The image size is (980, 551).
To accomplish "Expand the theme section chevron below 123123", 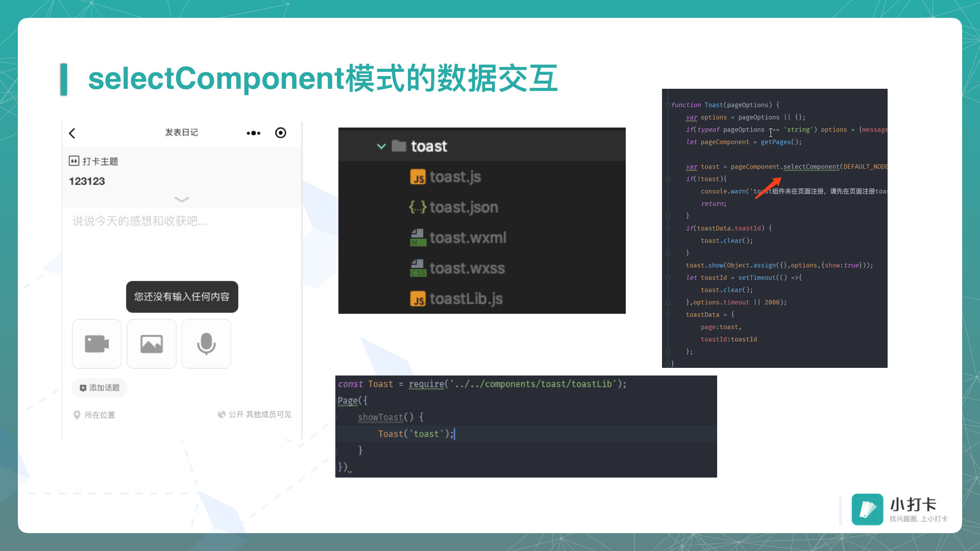I will 182,199.
